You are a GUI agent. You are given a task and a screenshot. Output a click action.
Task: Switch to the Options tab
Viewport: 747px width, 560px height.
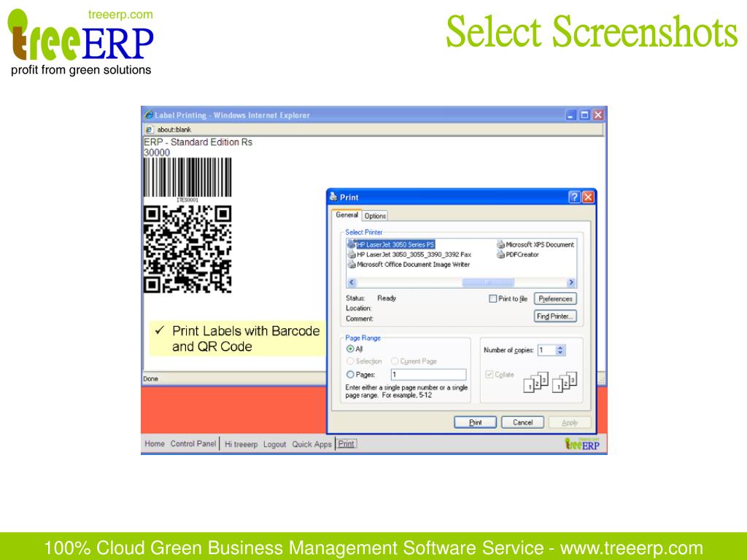pos(375,216)
